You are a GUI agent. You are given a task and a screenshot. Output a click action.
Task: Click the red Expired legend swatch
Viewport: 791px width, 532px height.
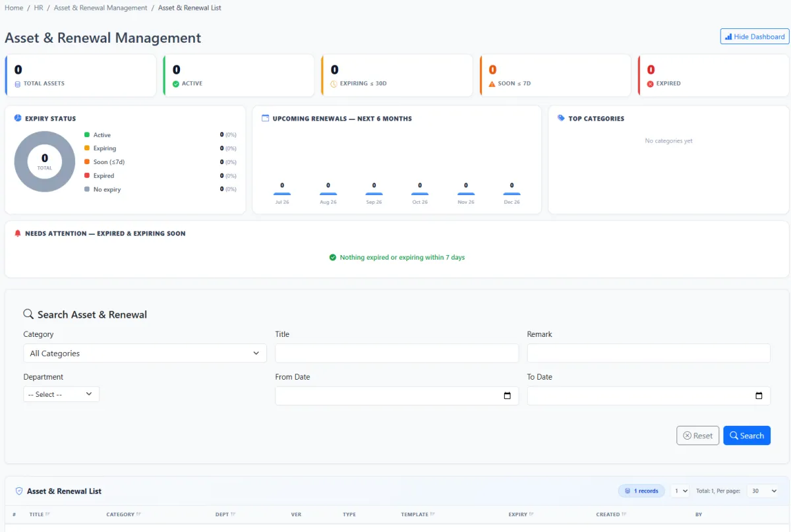click(x=87, y=175)
